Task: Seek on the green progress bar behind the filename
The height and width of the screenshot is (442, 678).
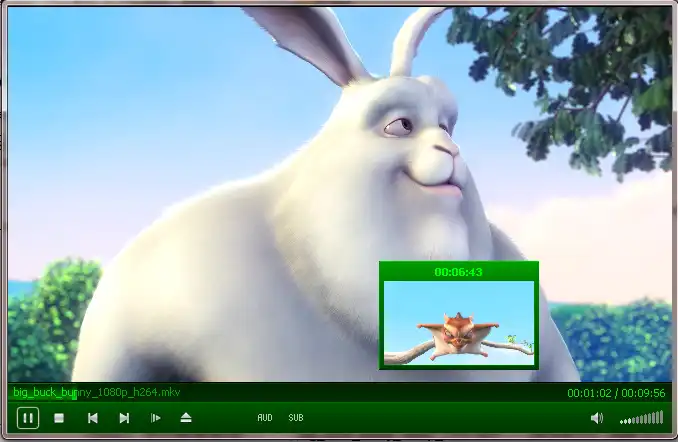Action: 339,393
